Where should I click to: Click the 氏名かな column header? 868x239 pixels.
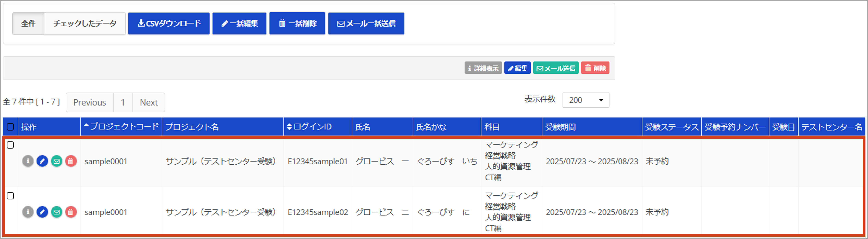pos(447,127)
